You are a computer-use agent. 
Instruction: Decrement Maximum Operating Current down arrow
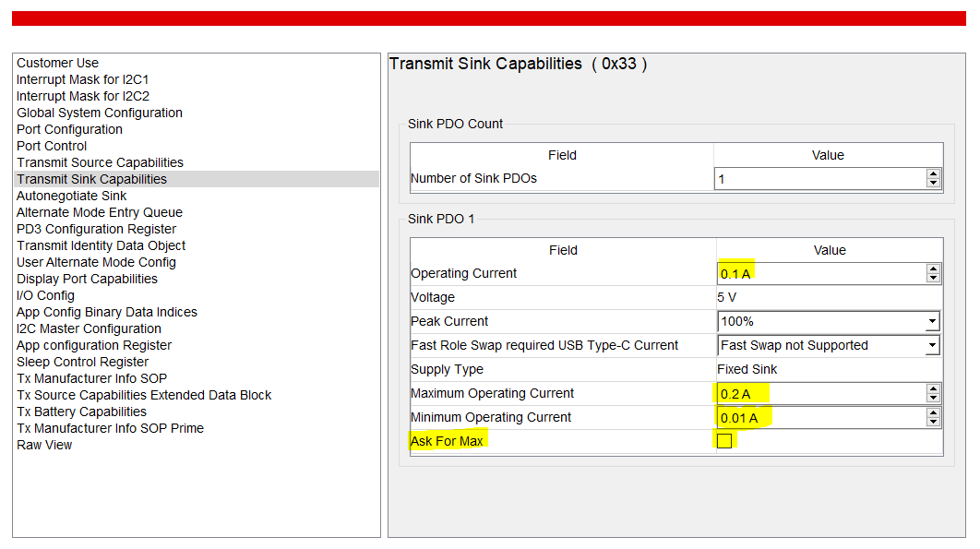933,398
